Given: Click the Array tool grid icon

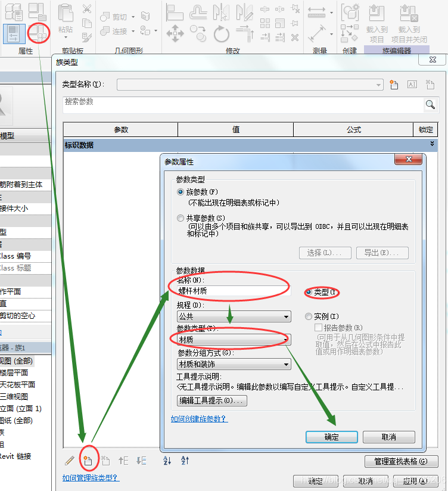Looking at the screenshot, I should [x=265, y=23].
